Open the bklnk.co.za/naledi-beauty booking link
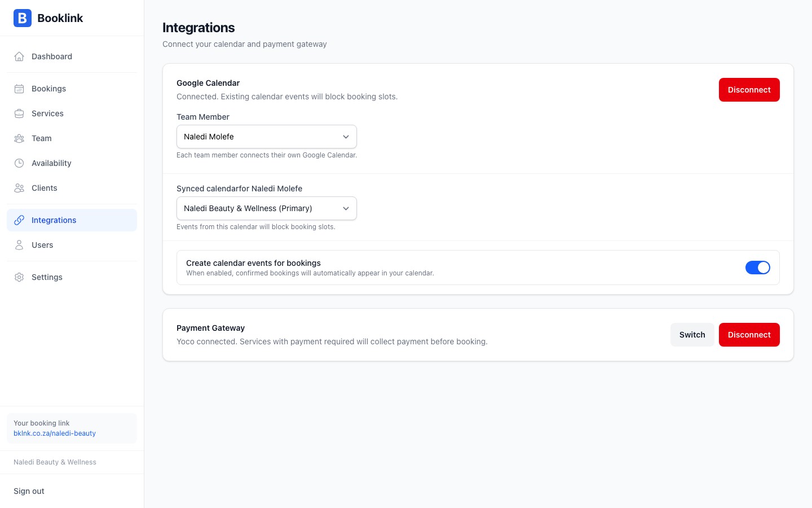The image size is (812, 508). pyautogui.click(x=55, y=433)
